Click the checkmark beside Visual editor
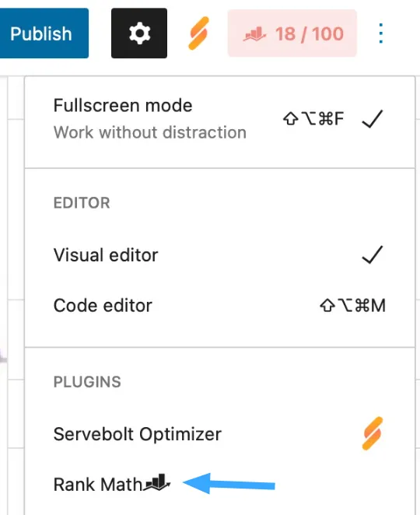 coord(372,254)
